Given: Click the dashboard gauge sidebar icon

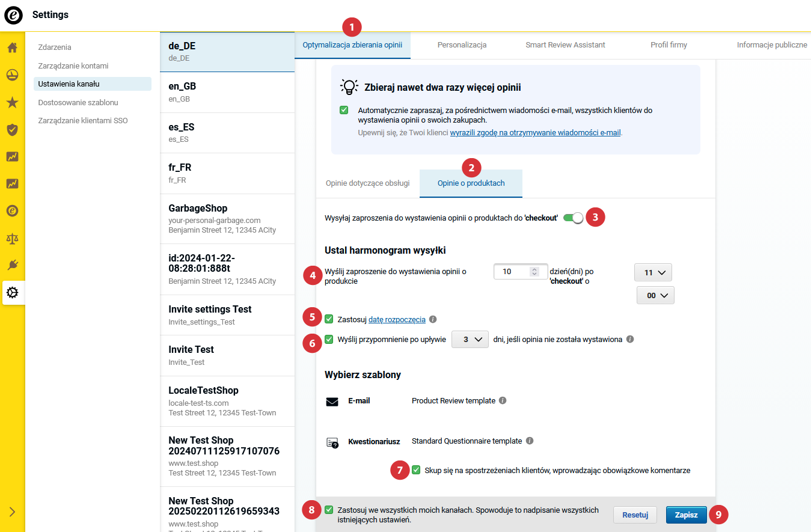Looking at the screenshot, I should pos(12,75).
